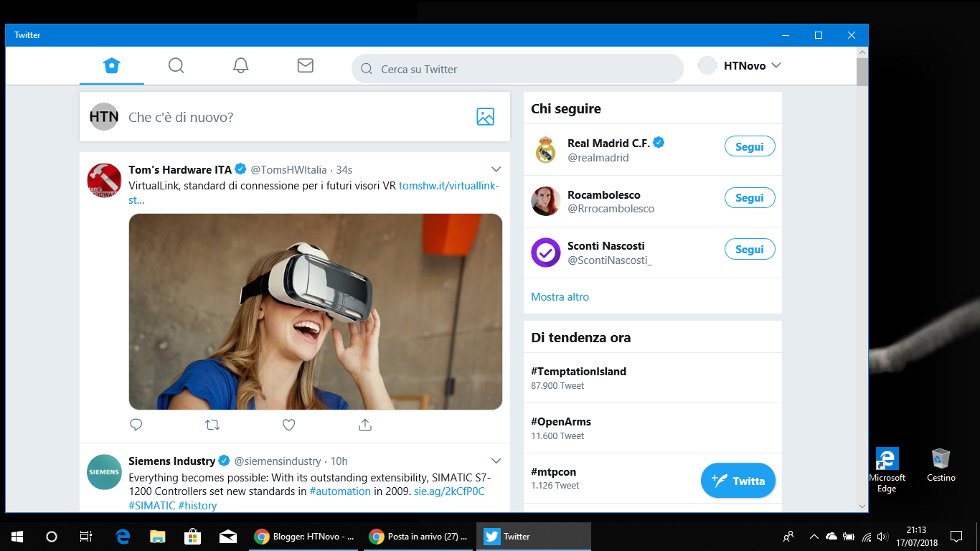The width and height of the screenshot is (980, 551).
Task: Follow Real Madrid C.F.
Action: click(750, 146)
